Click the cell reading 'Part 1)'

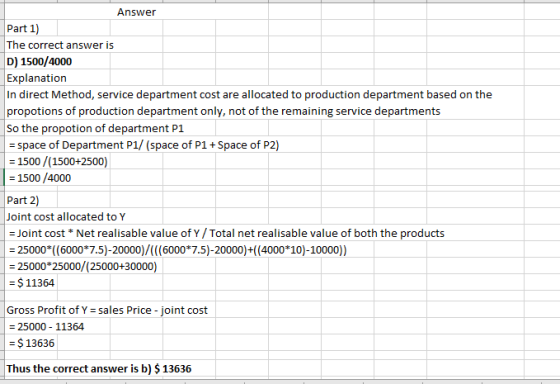click(x=23, y=29)
